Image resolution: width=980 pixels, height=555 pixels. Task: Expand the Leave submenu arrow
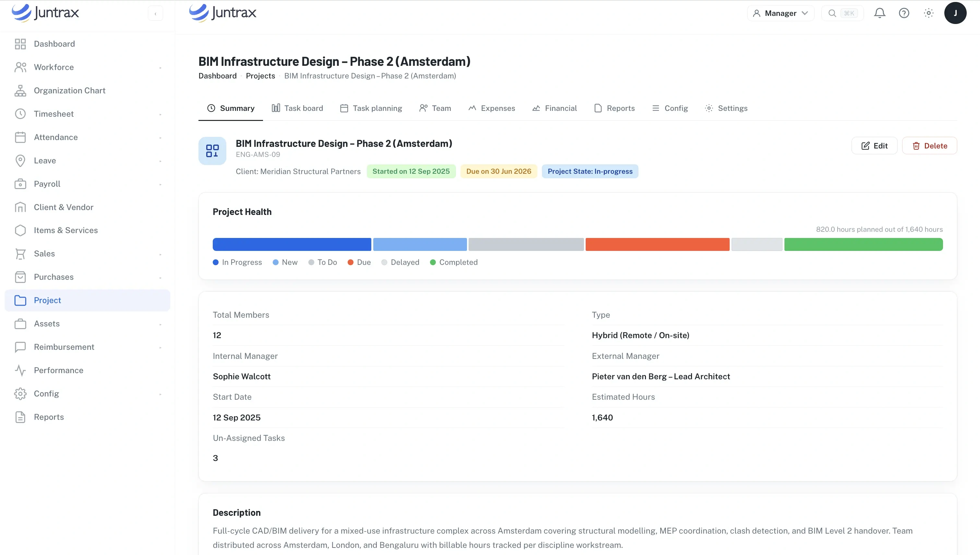point(160,161)
